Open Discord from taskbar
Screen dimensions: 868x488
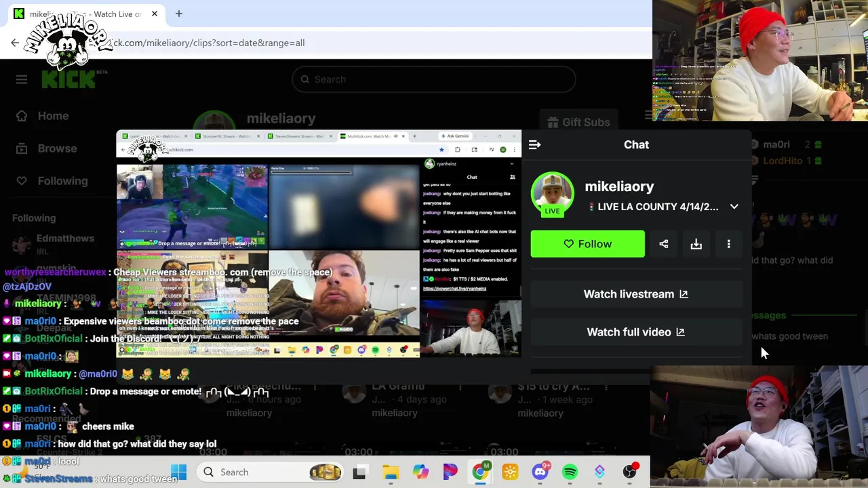tap(540, 472)
